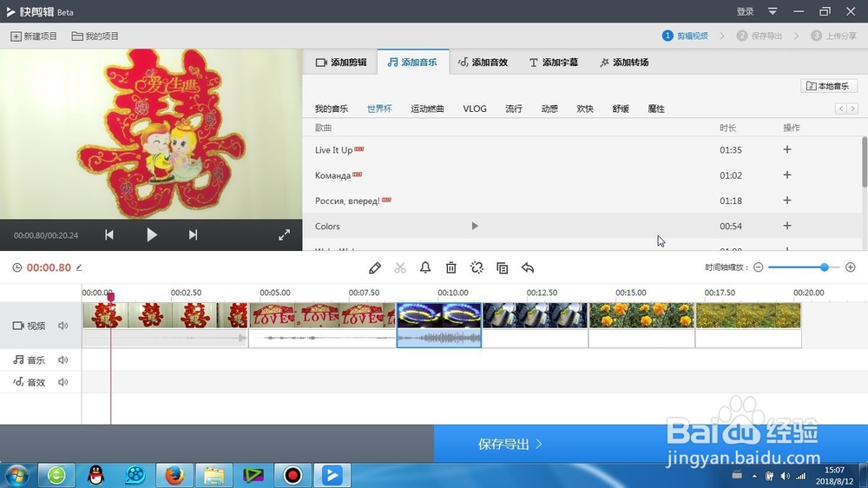This screenshot has height=488, width=868.
Task: Mute the 视频 video track
Action: [x=63, y=326]
